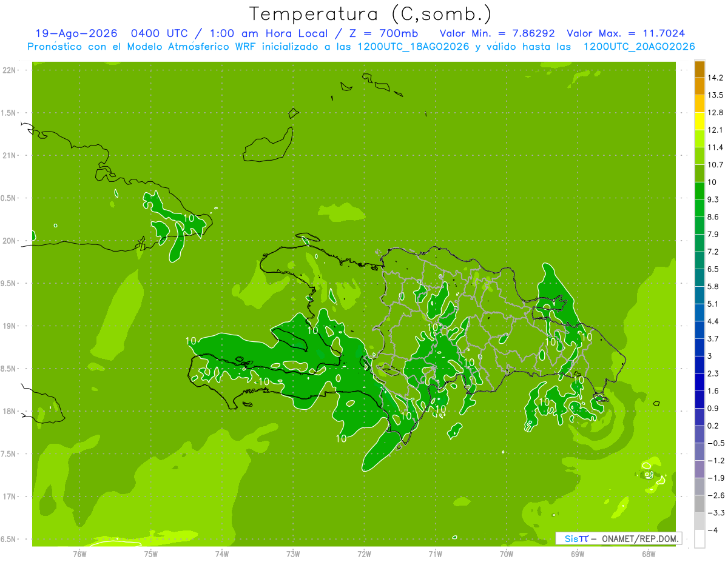Click the colorbar value '14.2'
The width and height of the screenshot is (728, 562).
(715, 78)
